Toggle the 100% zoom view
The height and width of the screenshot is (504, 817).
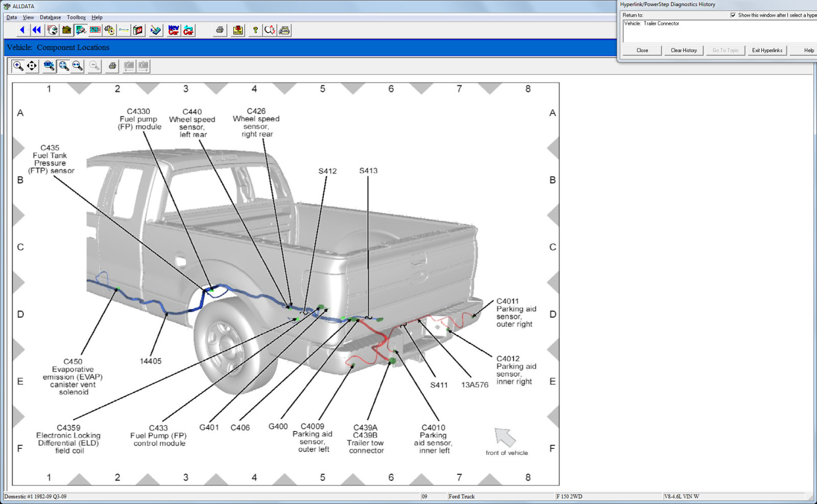[49, 65]
